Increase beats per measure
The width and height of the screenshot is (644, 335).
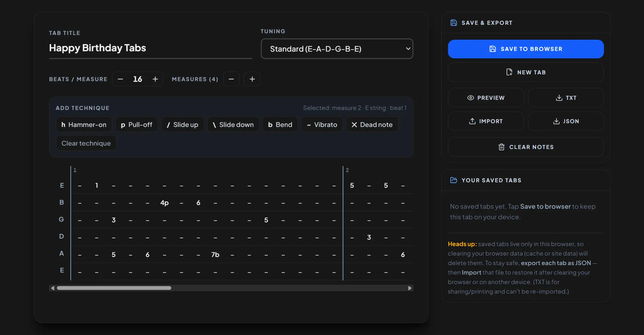155,79
